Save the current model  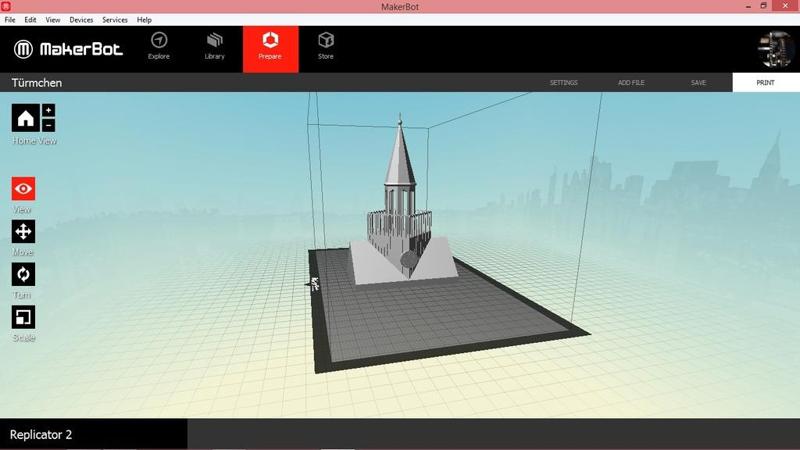pos(698,83)
